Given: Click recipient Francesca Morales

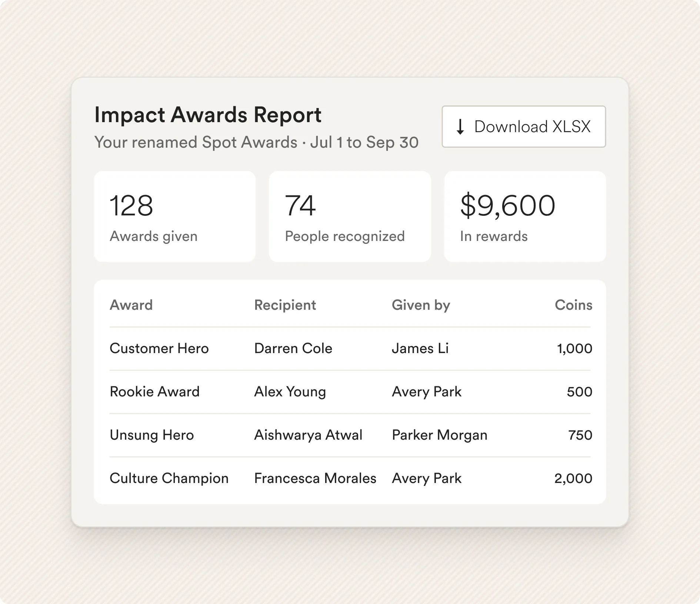Looking at the screenshot, I should pos(315,478).
